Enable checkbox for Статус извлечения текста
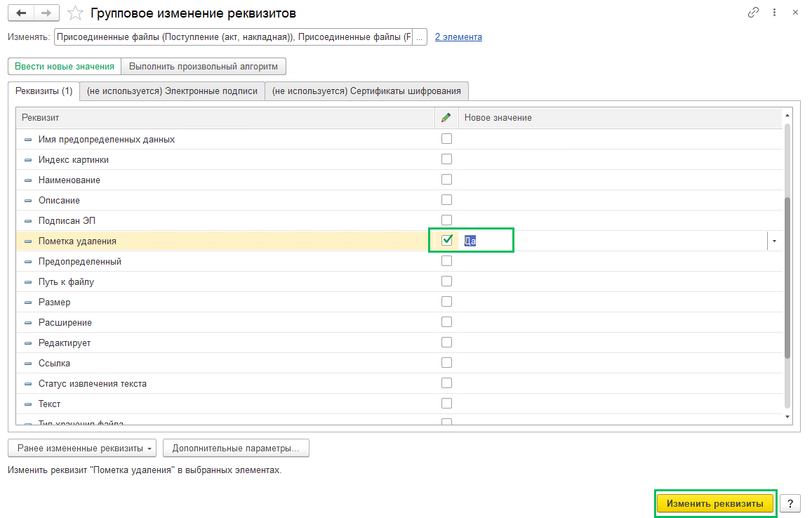812x518 pixels. click(446, 383)
